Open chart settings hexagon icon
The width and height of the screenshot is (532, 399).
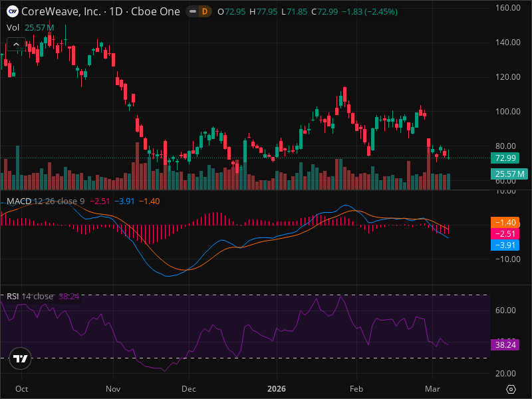click(x=511, y=389)
